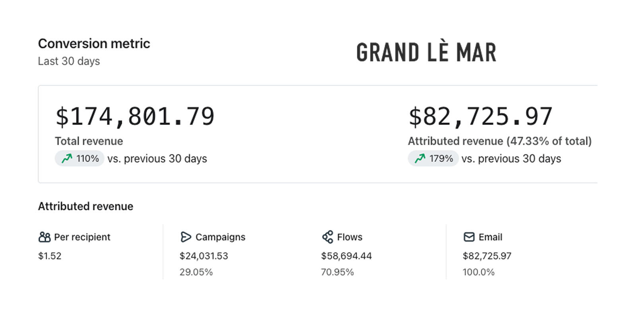Select the $82,725.97 attributed revenue figure

pos(480,116)
